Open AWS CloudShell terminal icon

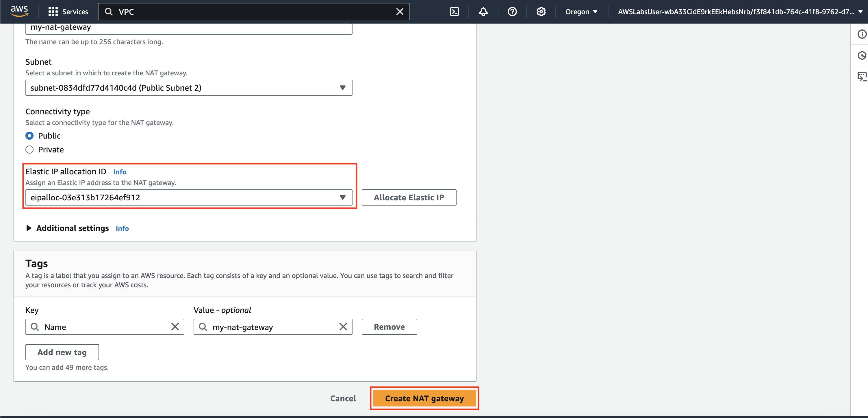454,12
